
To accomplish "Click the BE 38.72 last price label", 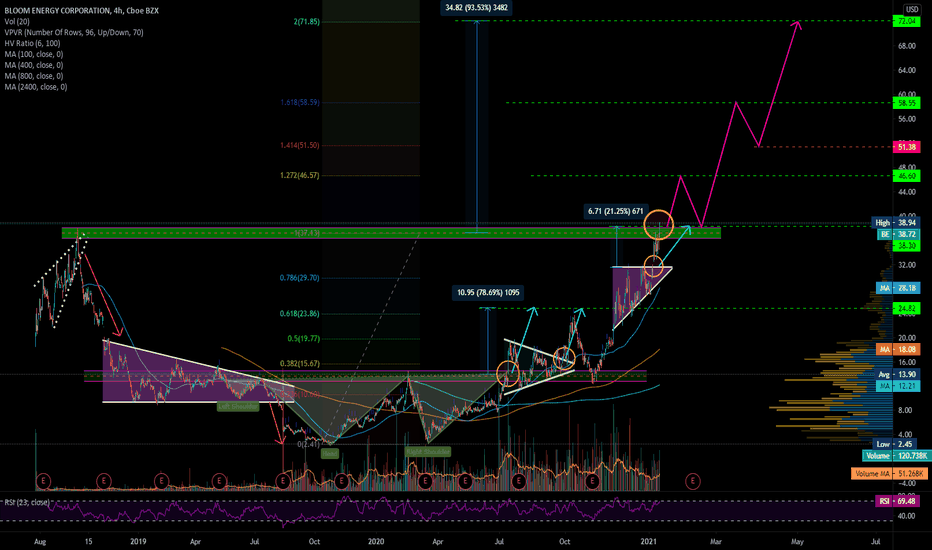I will 898,234.
